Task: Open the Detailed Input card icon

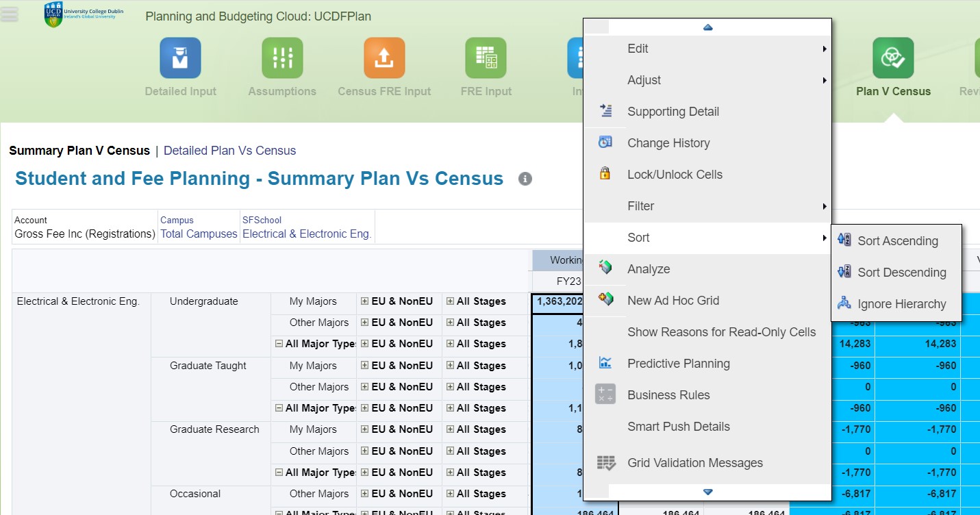Action: pos(180,58)
